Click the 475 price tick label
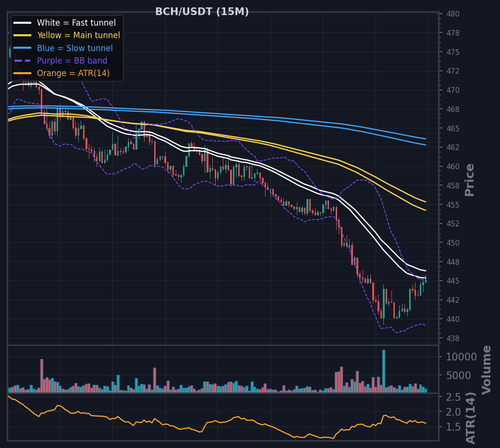The image size is (500, 448). pos(453,52)
